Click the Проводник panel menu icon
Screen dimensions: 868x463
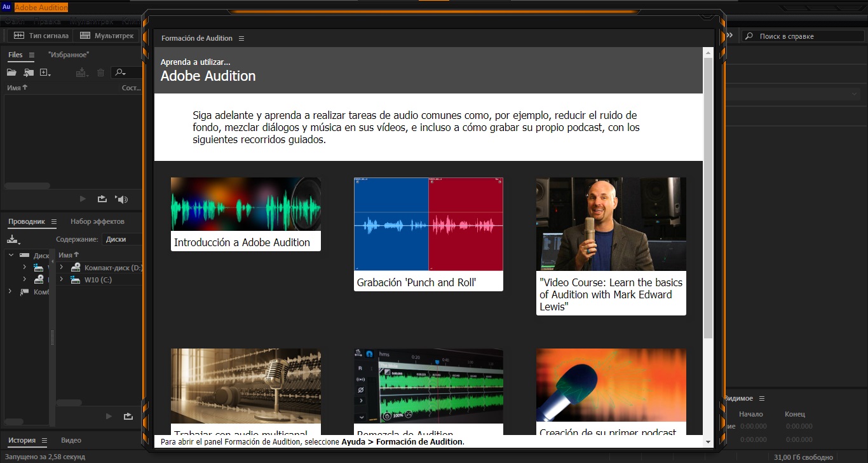54,222
